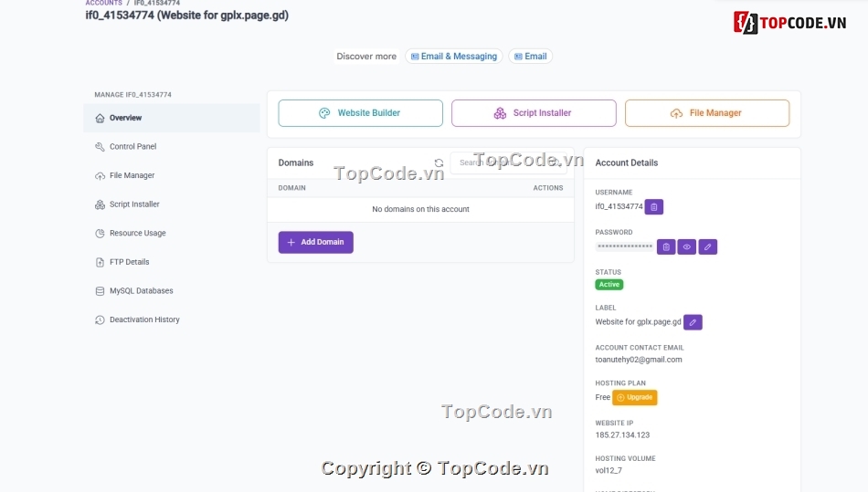
Task: Copy the username to clipboard
Action: coord(654,207)
